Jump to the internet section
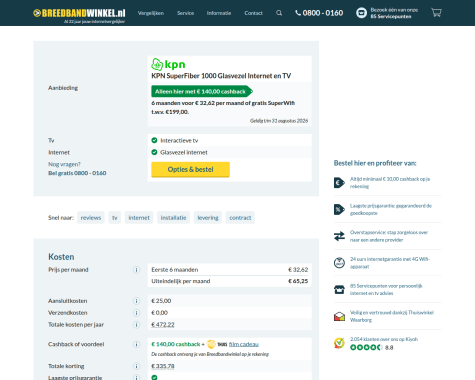 coord(139,218)
